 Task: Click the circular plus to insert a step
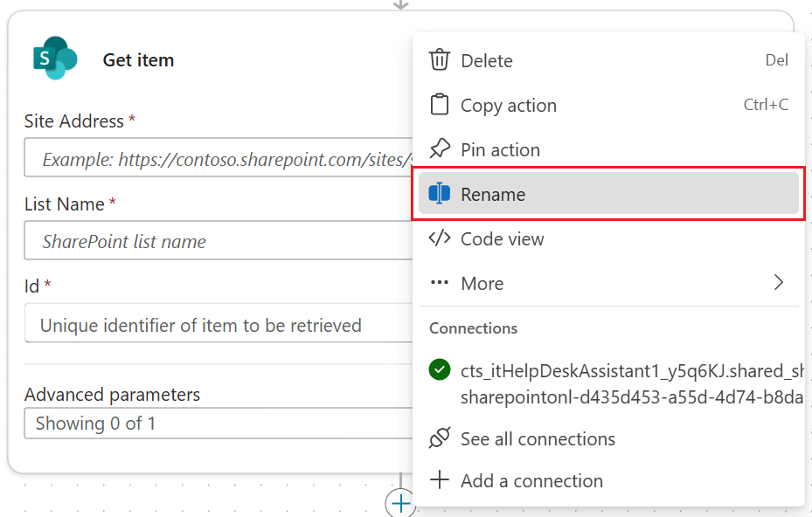(x=400, y=503)
